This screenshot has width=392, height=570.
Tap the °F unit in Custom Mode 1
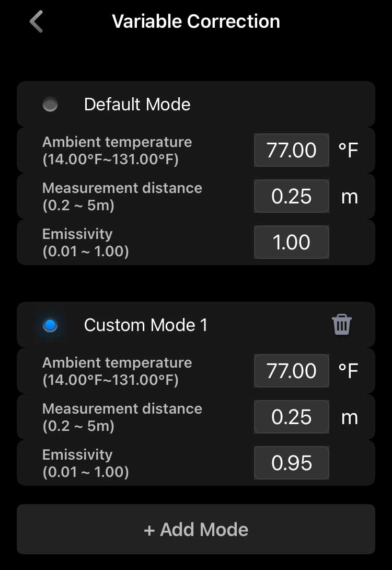(348, 371)
